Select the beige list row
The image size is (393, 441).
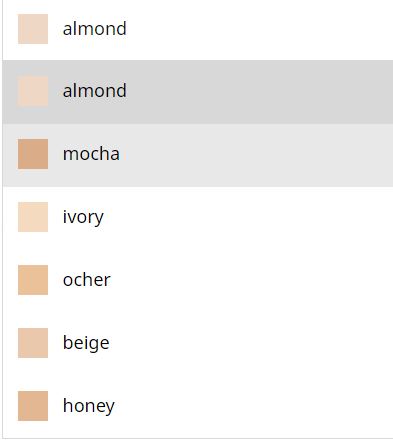click(x=198, y=344)
